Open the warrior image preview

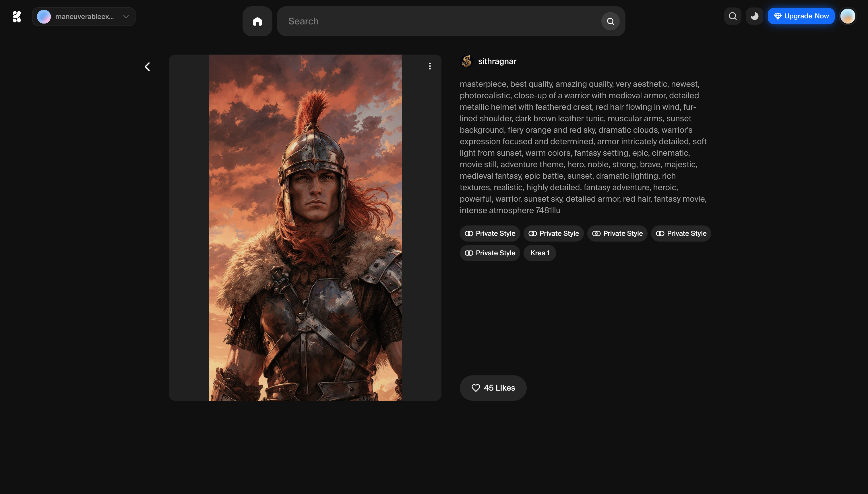click(305, 227)
